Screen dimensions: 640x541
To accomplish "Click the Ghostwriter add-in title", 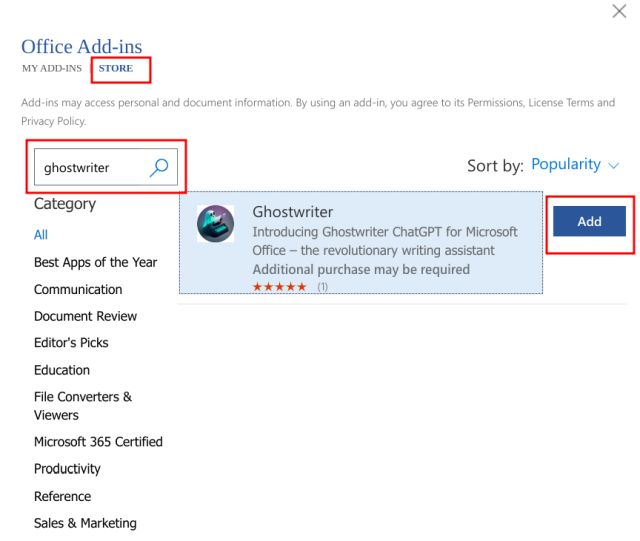I will (x=293, y=211).
